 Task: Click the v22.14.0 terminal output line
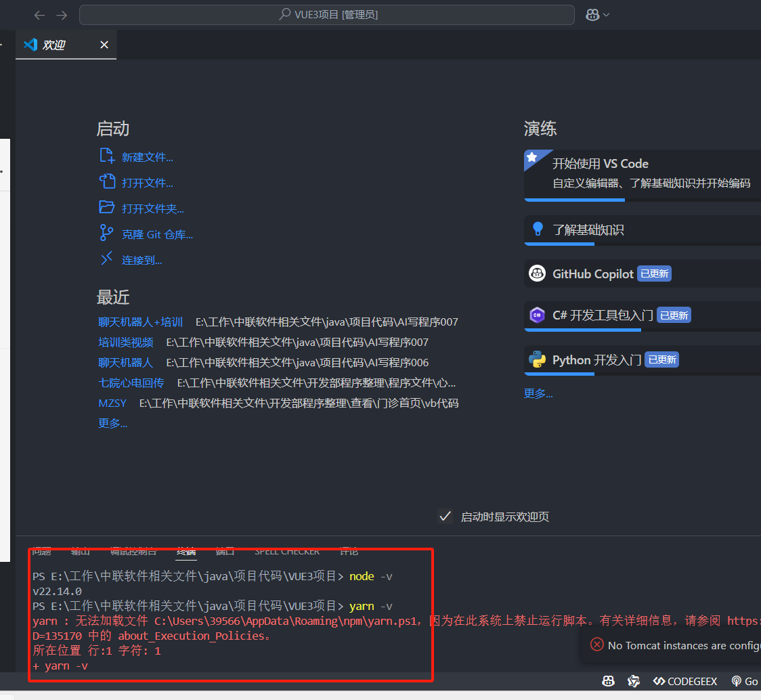[x=58, y=591]
